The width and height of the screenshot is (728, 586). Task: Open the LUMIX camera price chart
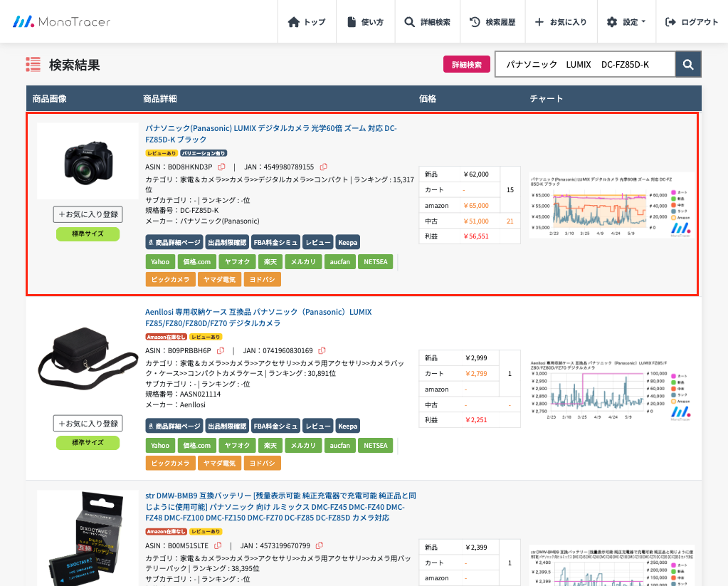[x=611, y=205]
